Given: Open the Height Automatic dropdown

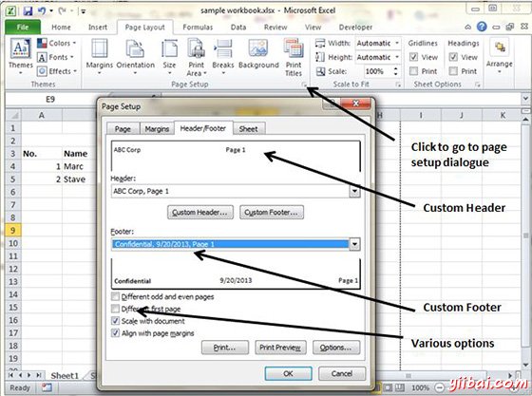Looking at the screenshot, I should coord(397,57).
